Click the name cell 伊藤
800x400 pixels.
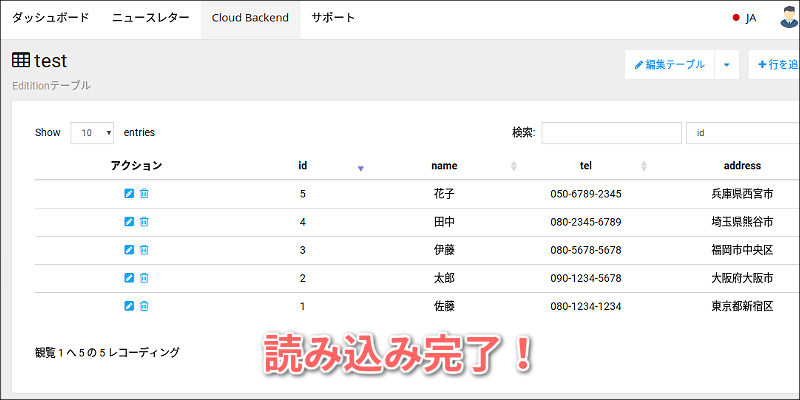pos(444,250)
